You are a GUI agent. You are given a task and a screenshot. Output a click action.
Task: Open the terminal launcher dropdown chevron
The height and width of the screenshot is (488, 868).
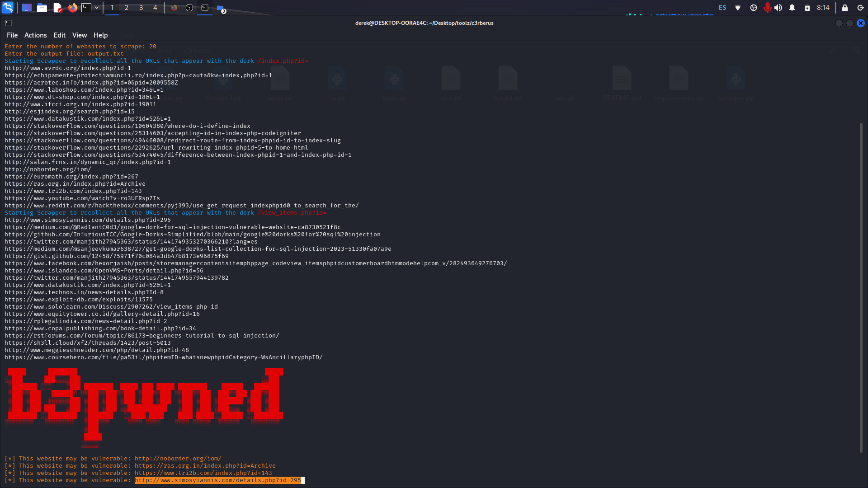pos(96,7)
